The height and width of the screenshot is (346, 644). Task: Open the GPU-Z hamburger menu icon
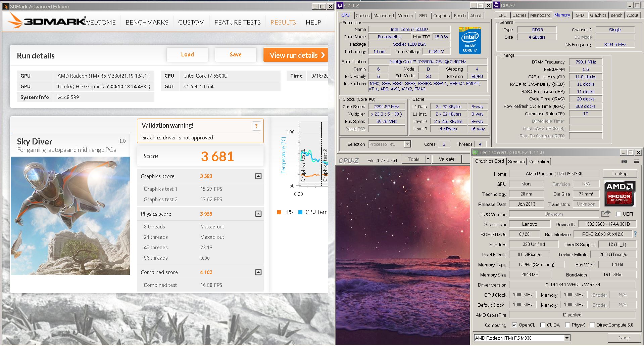636,161
